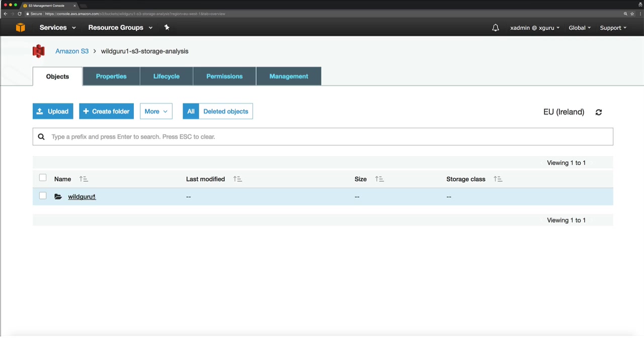Click the pin shortcuts icon in the AWS navbar

click(x=167, y=28)
